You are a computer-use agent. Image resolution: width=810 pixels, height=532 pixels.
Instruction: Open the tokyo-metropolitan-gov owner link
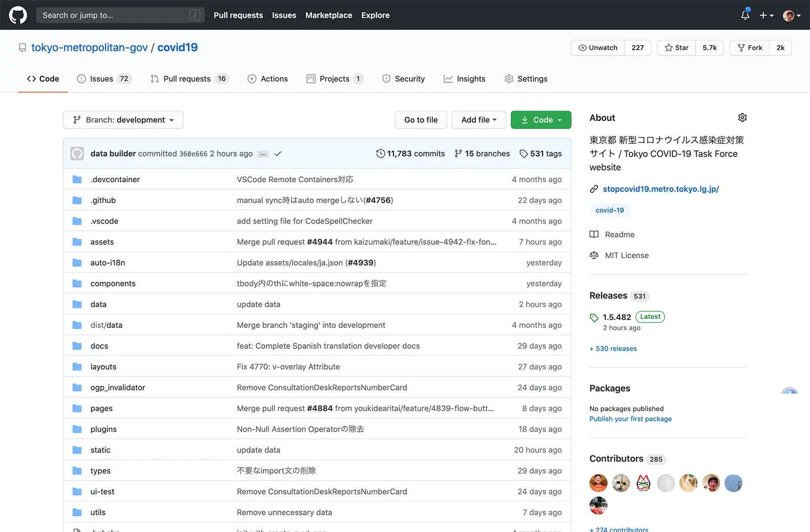90,48
